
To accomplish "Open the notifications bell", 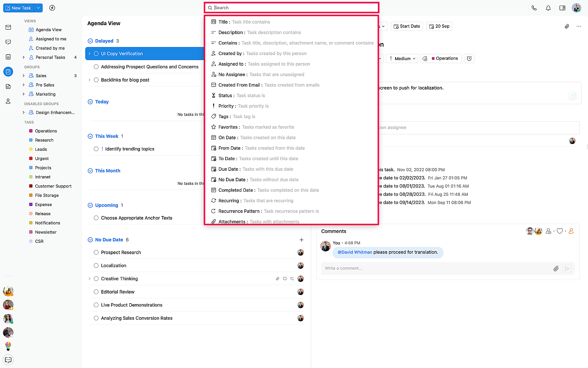I will [548, 8].
